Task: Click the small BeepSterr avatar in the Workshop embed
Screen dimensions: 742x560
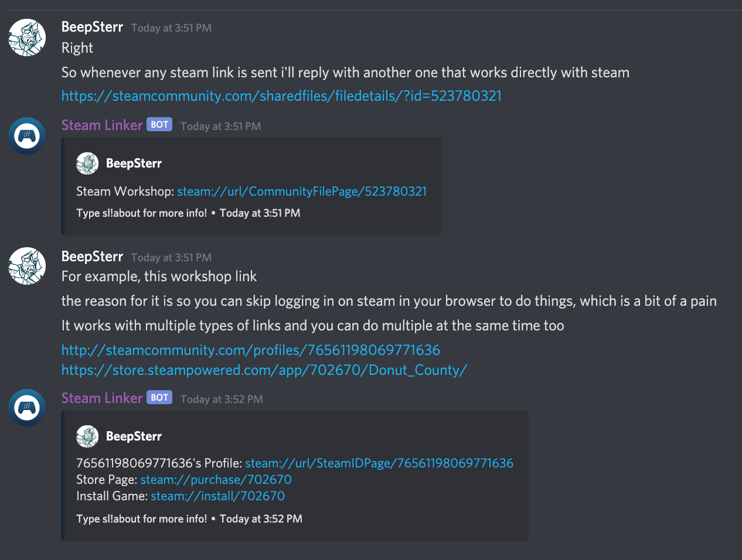Action: point(87,163)
